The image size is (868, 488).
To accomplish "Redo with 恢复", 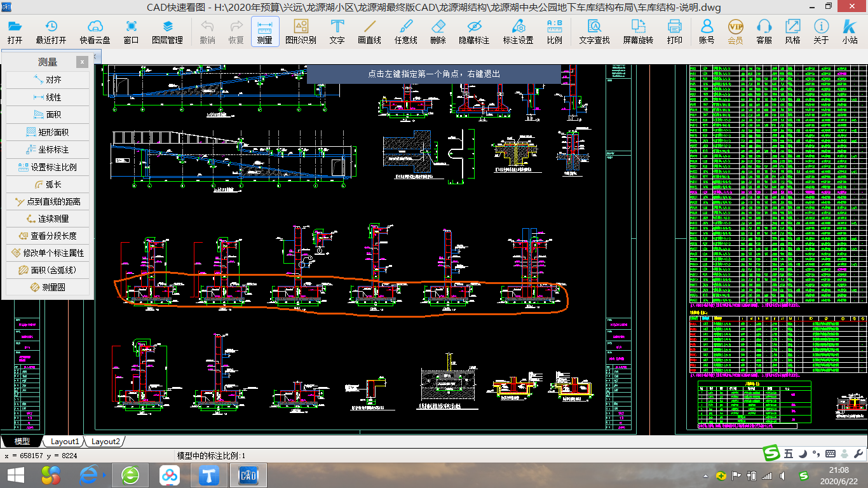I will [236, 32].
